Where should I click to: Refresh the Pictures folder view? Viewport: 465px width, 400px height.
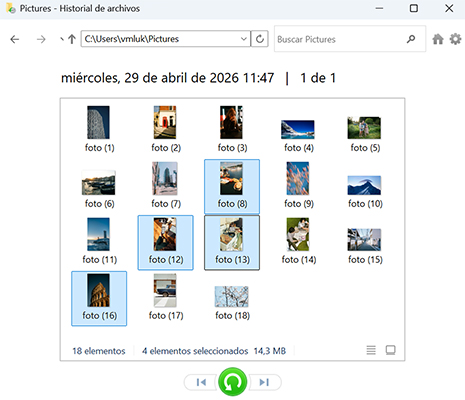coord(260,39)
